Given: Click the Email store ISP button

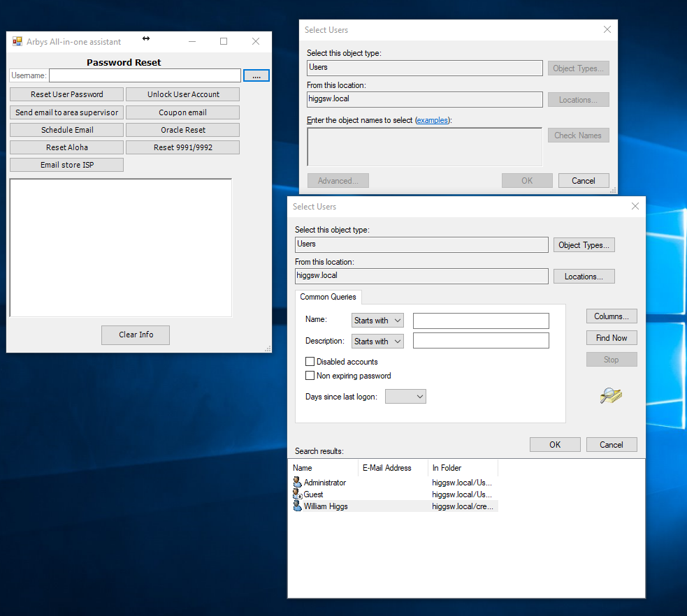Looking at the screenshot, I should click(x=66, y=165).
